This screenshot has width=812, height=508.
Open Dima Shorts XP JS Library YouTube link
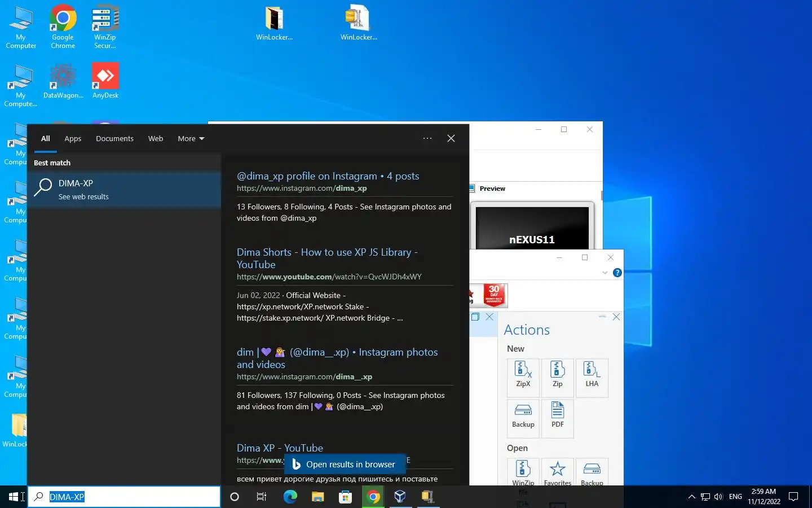[327, 259]
